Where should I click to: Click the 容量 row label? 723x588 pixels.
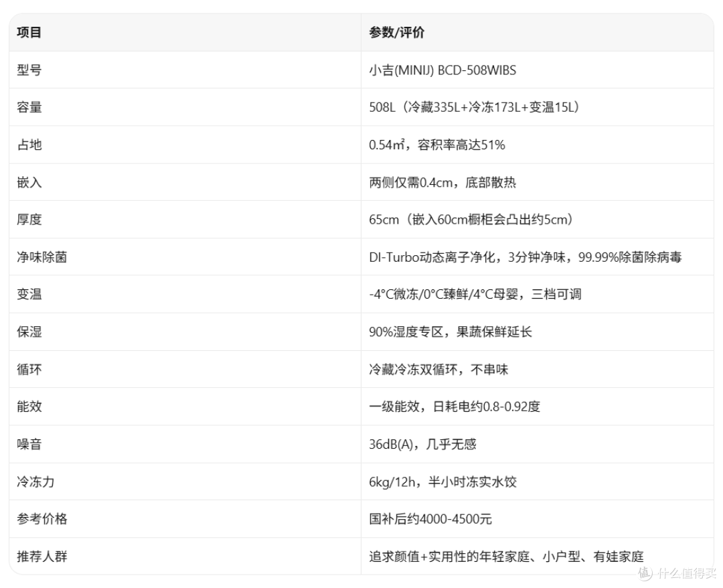point(29,107)
